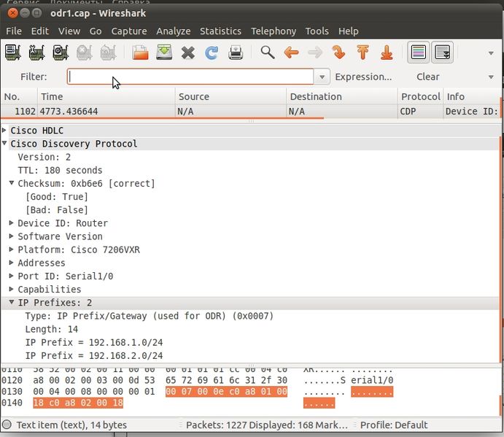This screenshot has width=504, height=437.
Task: Open the Capture menu
Action: tap(129, 31)
